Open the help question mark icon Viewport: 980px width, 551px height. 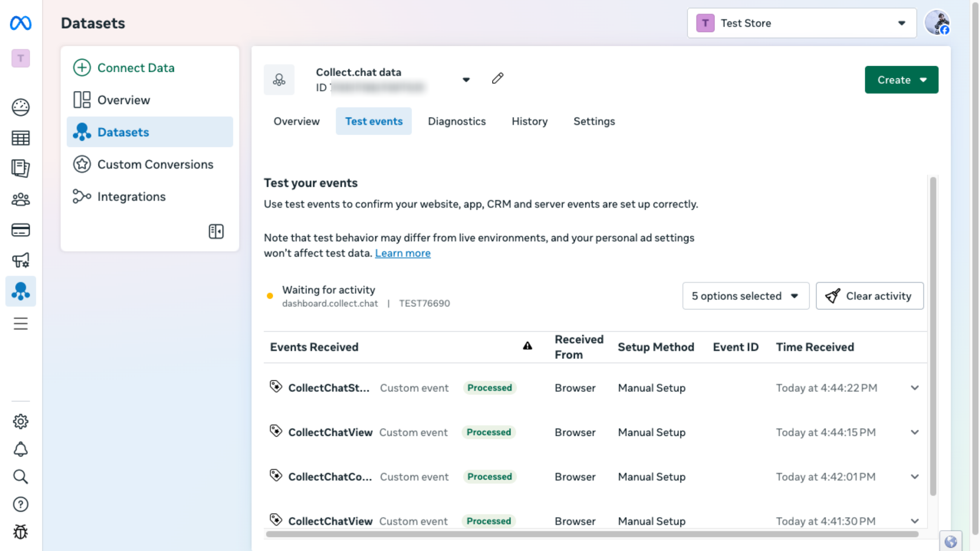click(x=20, y=504)
